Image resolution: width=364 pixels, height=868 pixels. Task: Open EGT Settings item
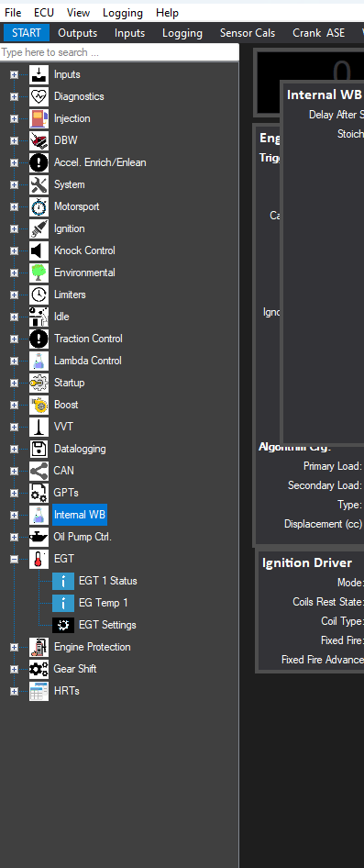107,625
